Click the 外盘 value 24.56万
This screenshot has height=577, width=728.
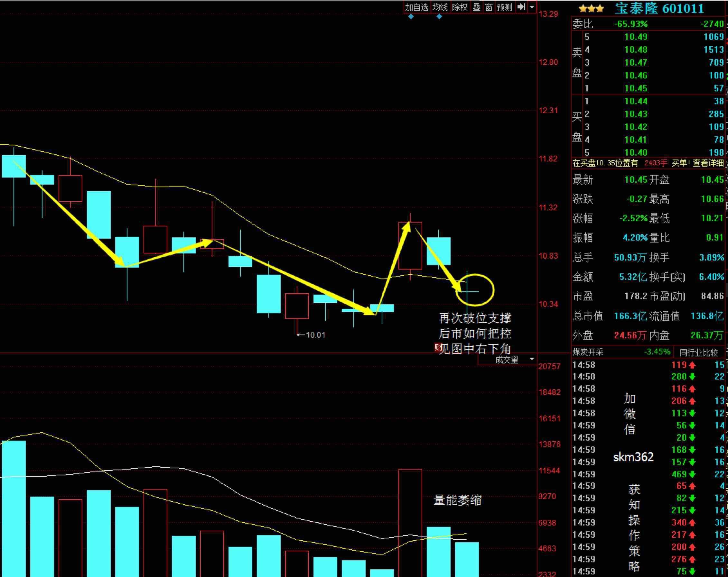pyautogui.click(x=630, y=335)
